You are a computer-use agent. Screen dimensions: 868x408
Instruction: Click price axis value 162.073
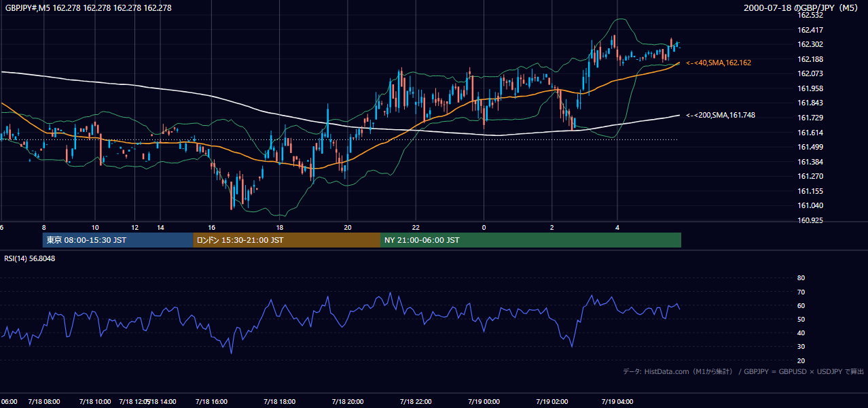810,74
